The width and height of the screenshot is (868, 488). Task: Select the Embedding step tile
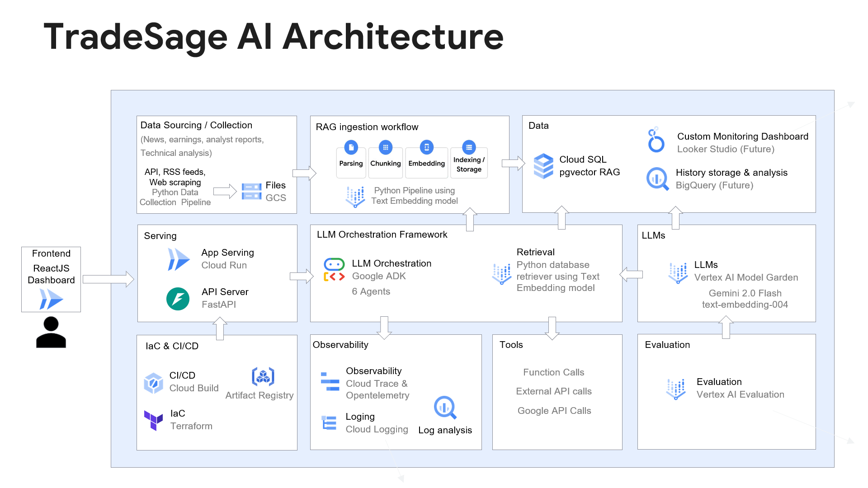pyautogui.click(x=426, y=163)
